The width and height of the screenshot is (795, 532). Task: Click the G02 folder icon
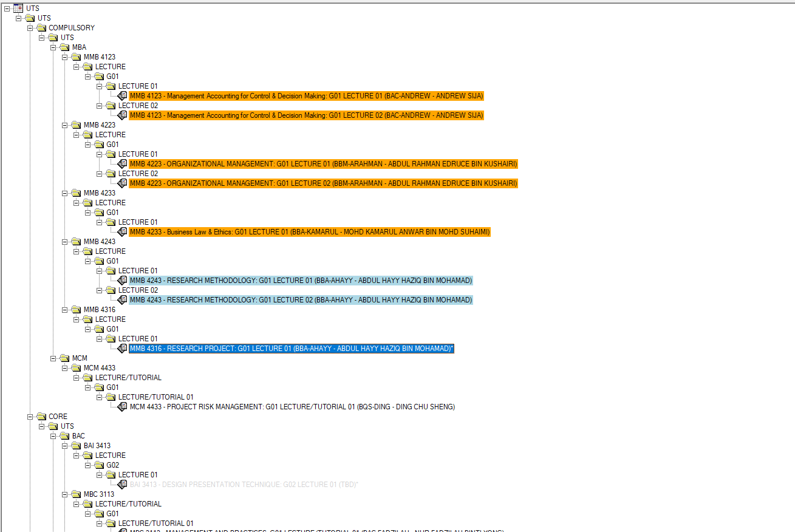coord(99,465)
